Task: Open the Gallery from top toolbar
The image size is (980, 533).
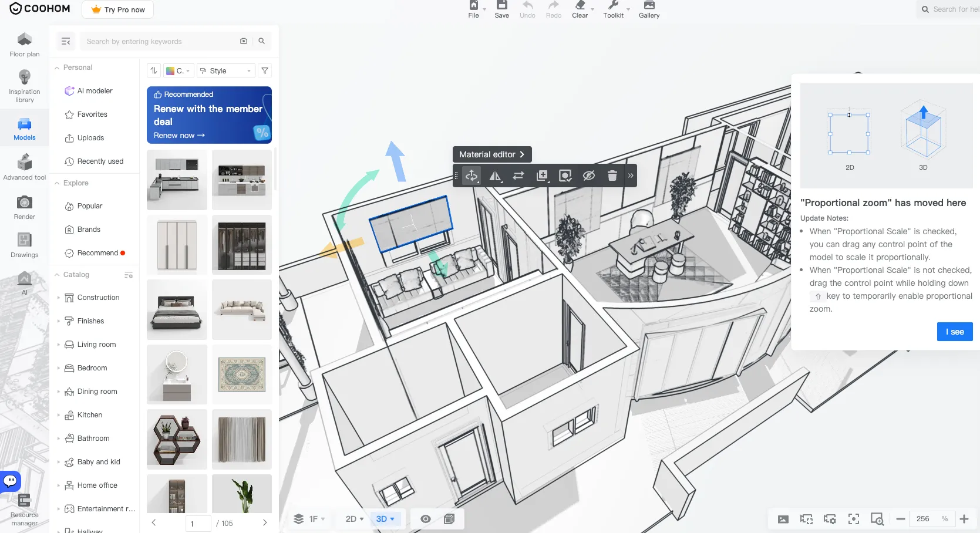Action: click(649, 9)
